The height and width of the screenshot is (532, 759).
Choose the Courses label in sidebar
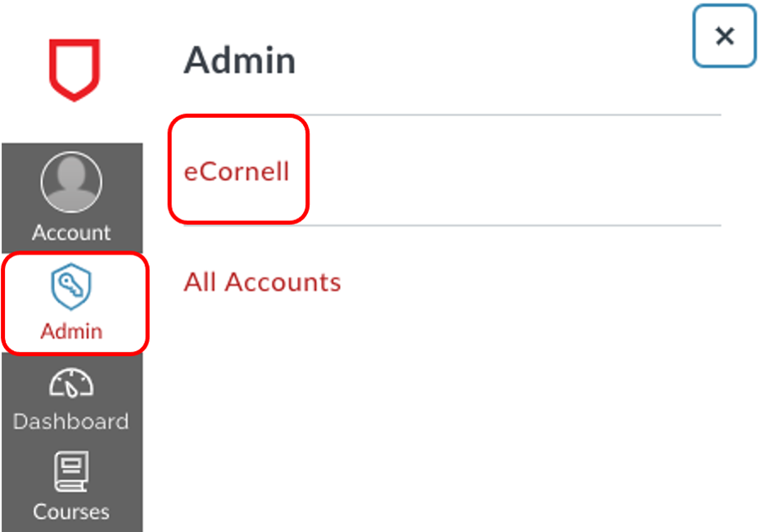point(71,512)
